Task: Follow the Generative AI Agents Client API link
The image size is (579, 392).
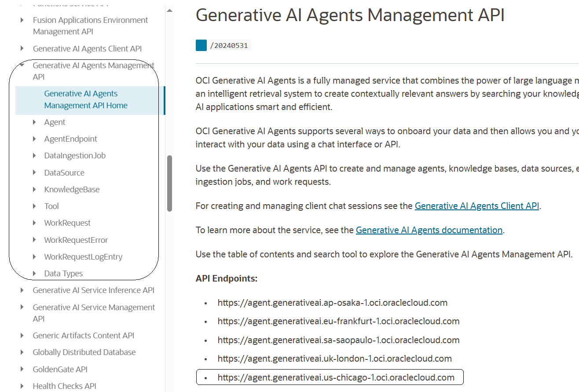Action: click(x=477, y=206)
